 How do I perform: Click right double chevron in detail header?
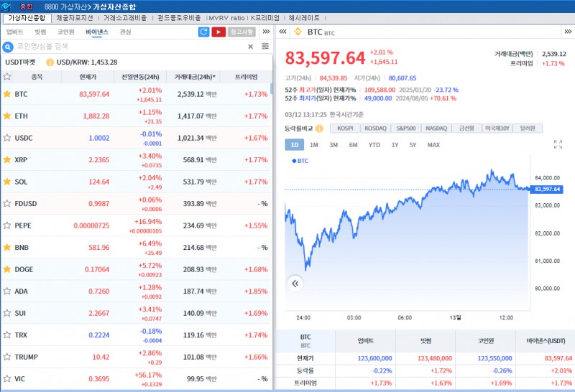click(568, 32)
